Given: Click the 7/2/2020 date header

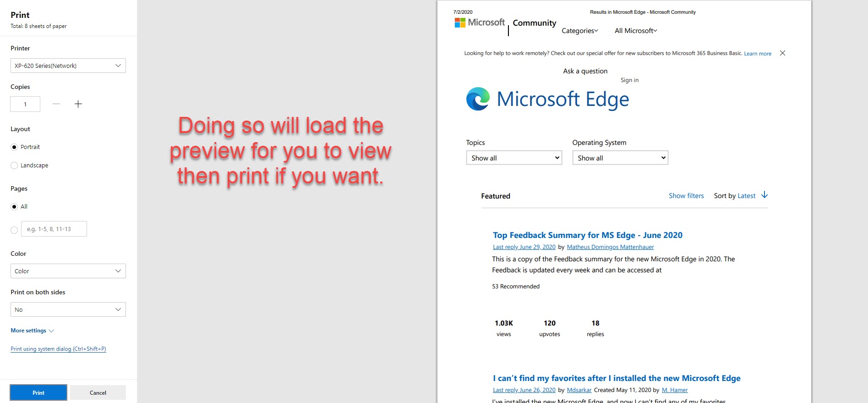Looking at the screenshot, I should pos(463,12).
